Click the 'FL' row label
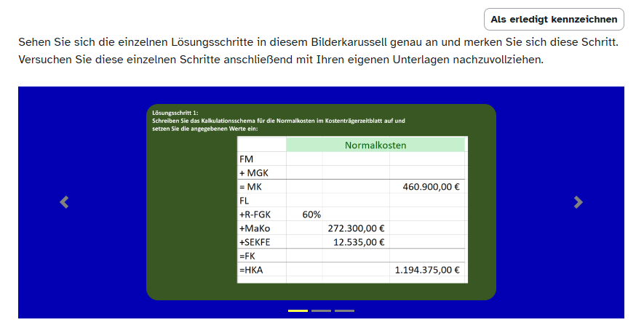The width and height of the screenshot is (644, 333). click(x=245, y=201)
